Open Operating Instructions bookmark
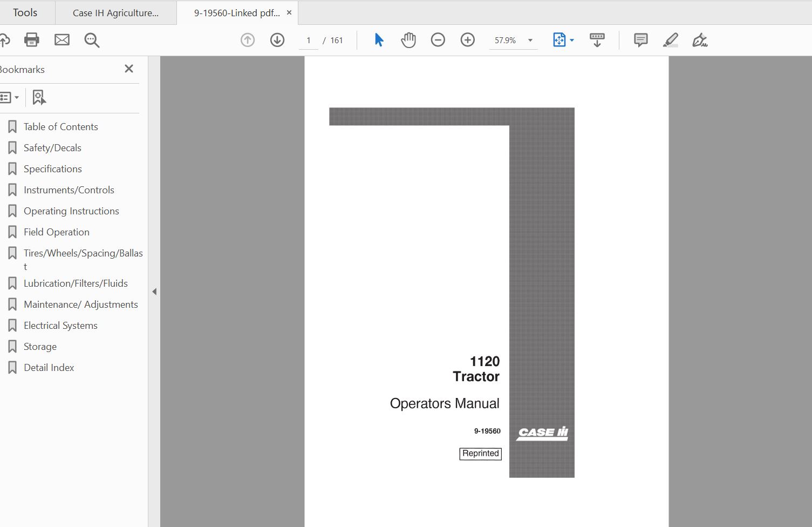Screen dimensions: 812x527 coord(71,211)
